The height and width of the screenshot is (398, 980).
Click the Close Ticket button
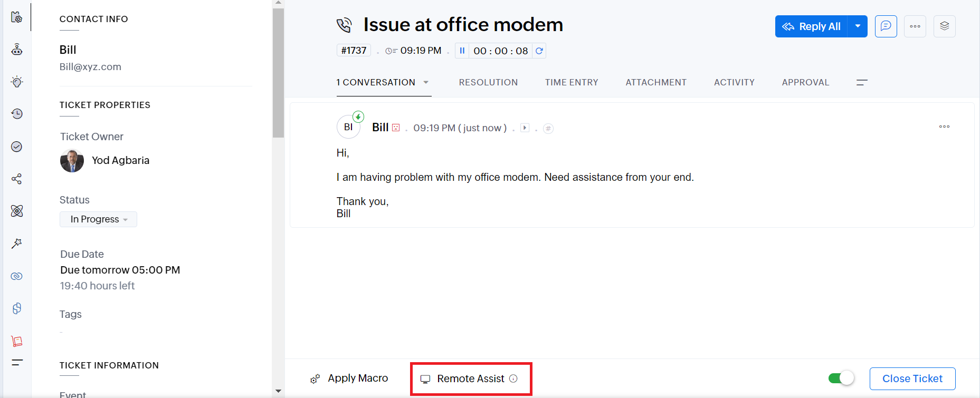(x=912, y=378)
